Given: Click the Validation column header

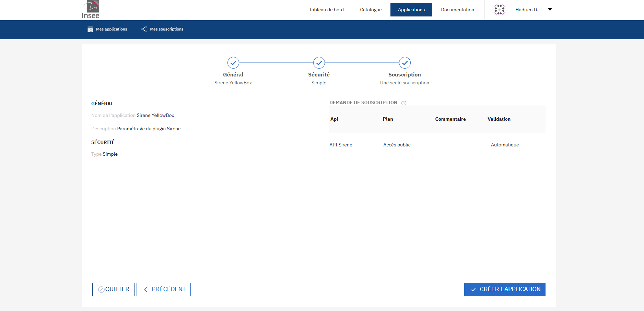Looking at the screenshot, I should (499, 119).
